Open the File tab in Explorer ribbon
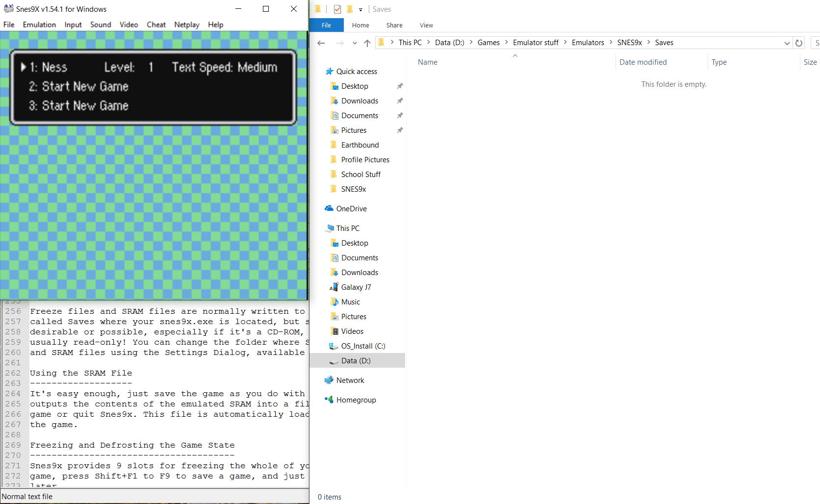Screen dimensions: 820x504 (326, 25)
